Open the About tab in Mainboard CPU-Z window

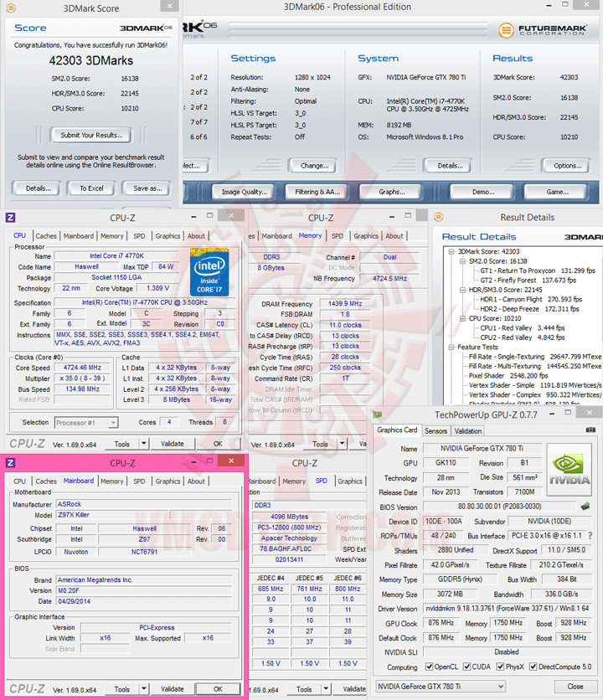196,481
